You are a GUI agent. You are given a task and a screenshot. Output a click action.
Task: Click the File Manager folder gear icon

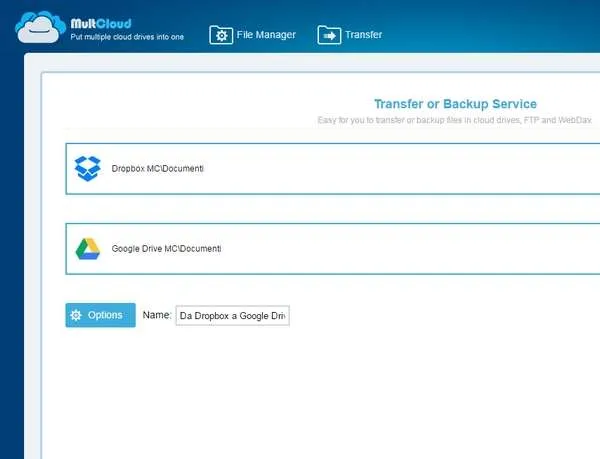221,35
